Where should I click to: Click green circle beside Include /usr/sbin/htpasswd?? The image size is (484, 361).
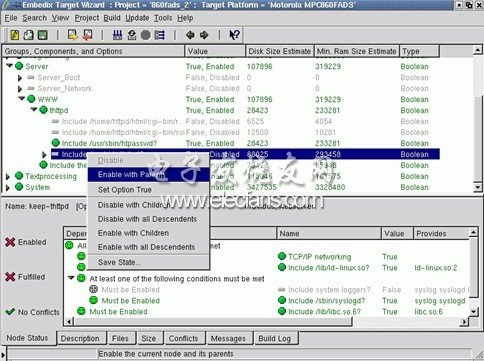pyautogui.click(x=55, y=143)
